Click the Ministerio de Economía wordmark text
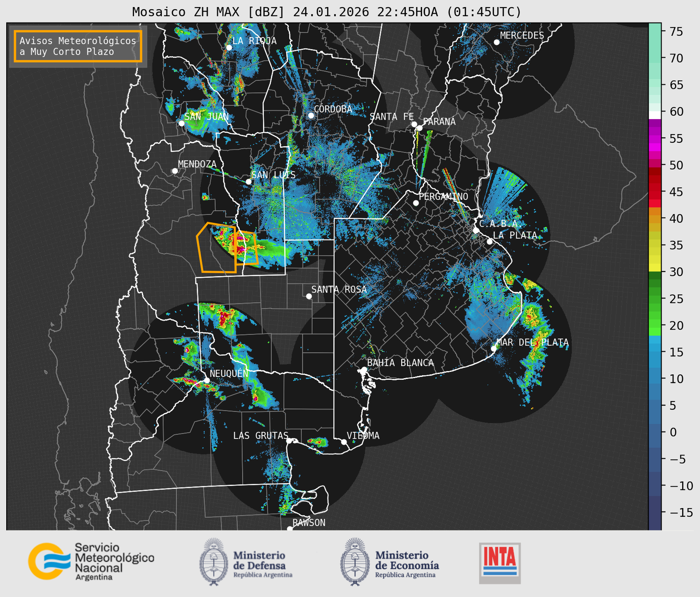 [x=407, y=564]
